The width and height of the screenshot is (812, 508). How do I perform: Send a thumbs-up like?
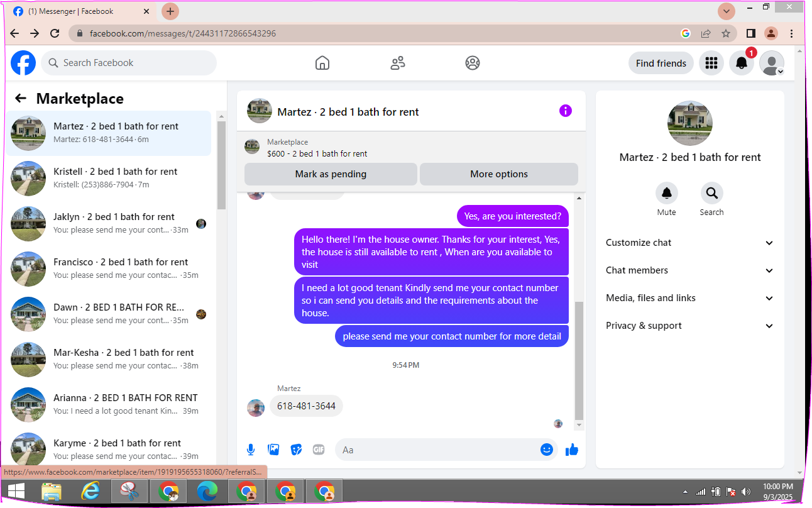pos(572,450)
